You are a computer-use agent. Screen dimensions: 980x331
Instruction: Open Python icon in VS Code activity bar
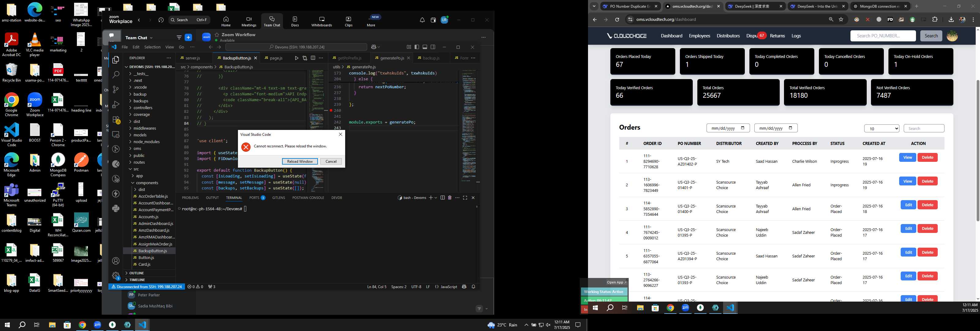coord(116,208)
